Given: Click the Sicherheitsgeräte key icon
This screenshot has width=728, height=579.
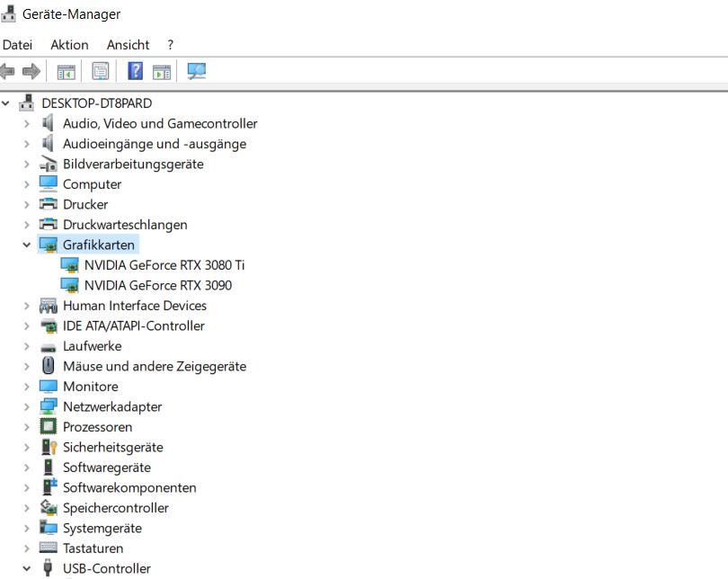Looking at the screenshot, I should (49, 447).
